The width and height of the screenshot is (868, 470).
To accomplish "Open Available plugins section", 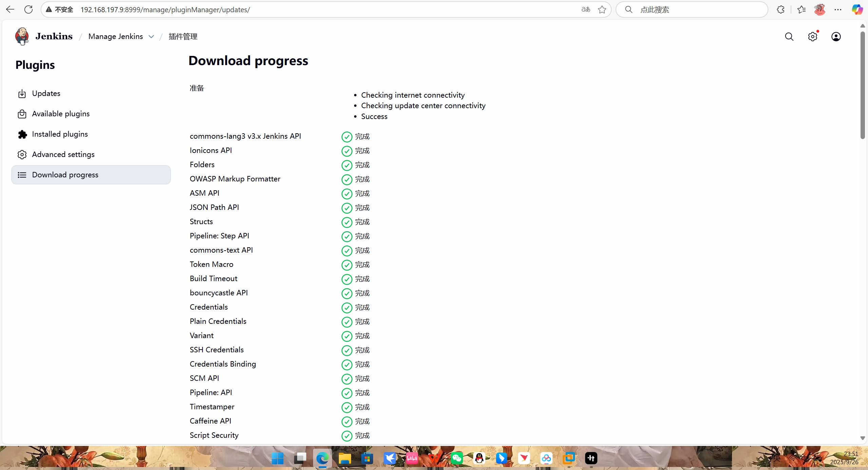I will click(x=91, y=114).
